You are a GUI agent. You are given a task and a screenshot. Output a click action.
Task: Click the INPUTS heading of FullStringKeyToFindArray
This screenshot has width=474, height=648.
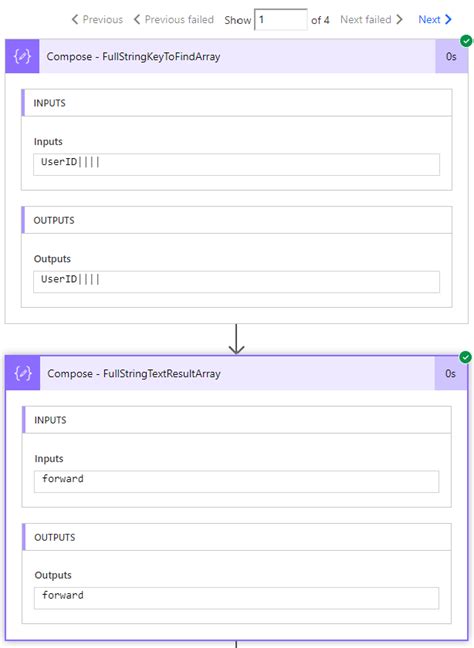point(50,103)
